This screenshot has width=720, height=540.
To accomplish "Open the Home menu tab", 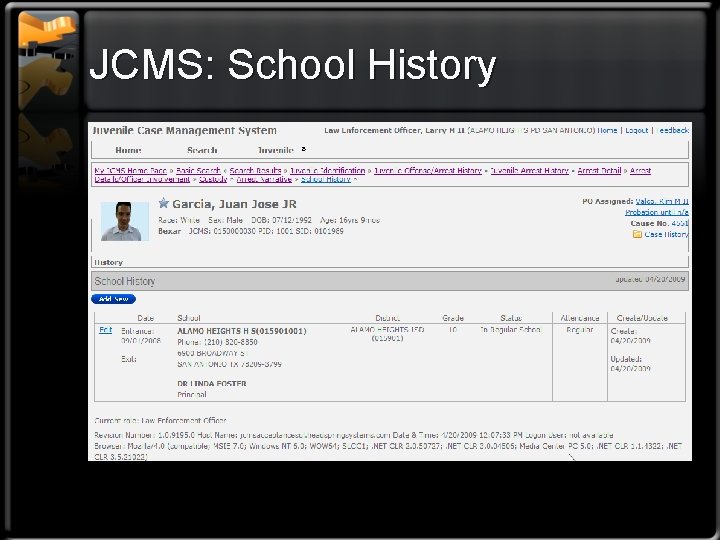I will pos(128,150).
